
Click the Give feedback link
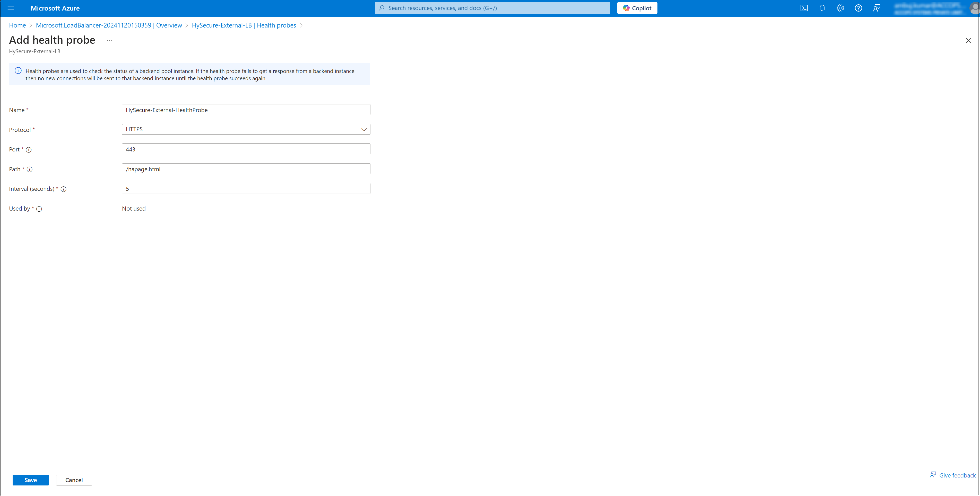(957, 475)
